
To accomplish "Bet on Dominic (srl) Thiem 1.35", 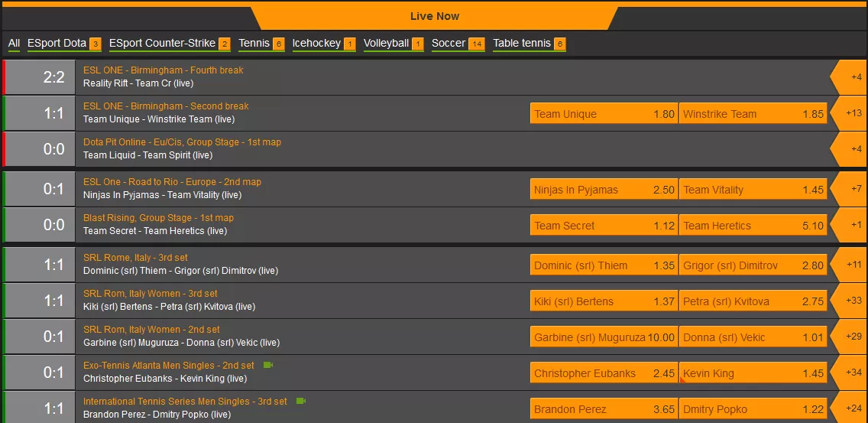I will (x=604, y=265).
